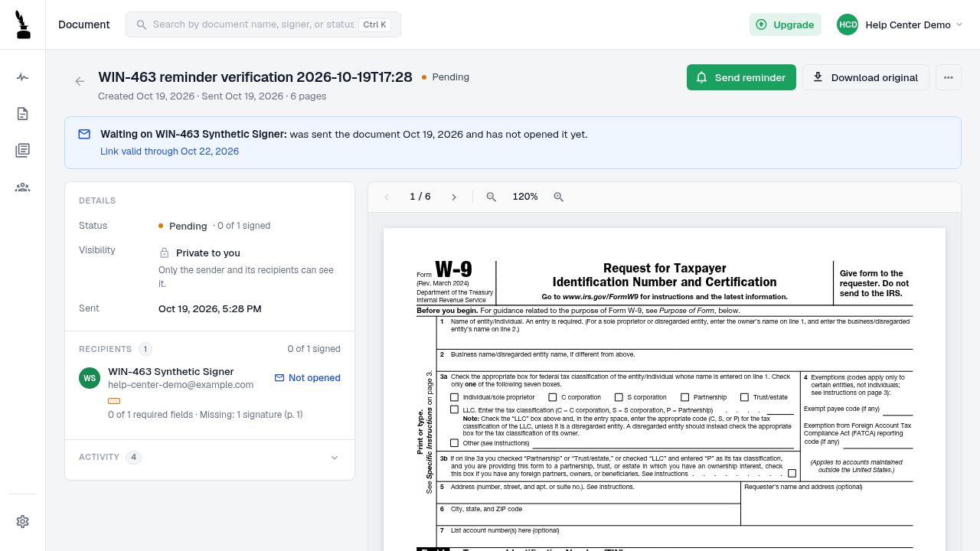Open the Help Center Demo account dropdown
The height and width of the screenshot is (551, 980).
[900, 24]
